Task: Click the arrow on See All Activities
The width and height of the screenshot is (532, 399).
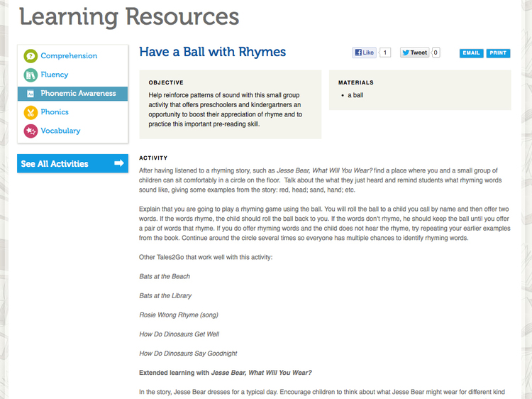Action: click(x=118, y=164)
